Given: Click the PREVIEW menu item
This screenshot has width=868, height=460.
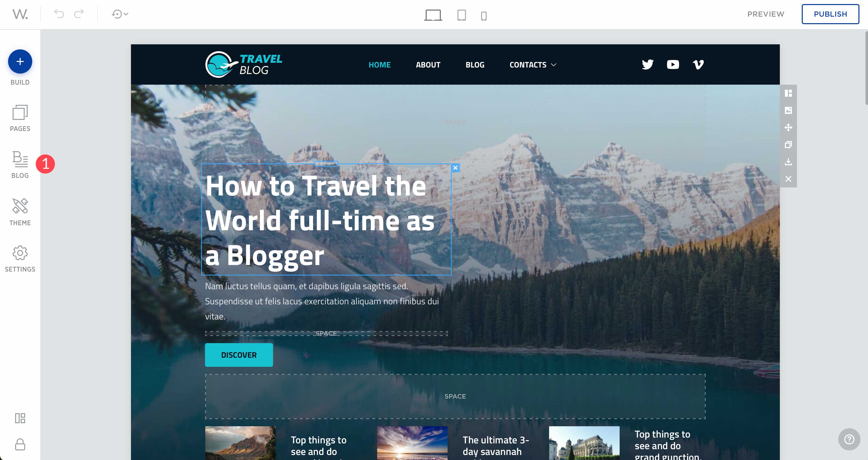Looking at the screenshot, I should click(765, 14).
